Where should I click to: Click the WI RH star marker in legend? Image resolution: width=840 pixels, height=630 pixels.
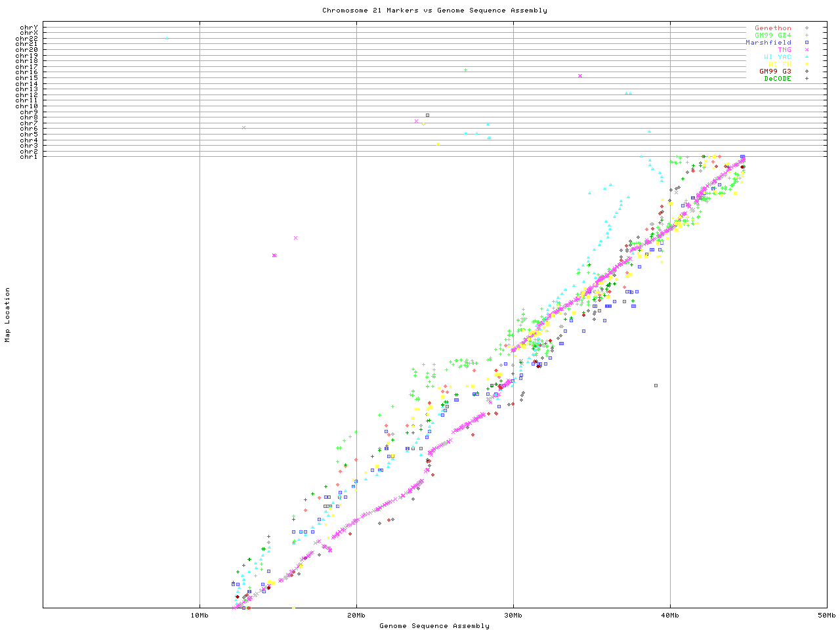(807, 64)
